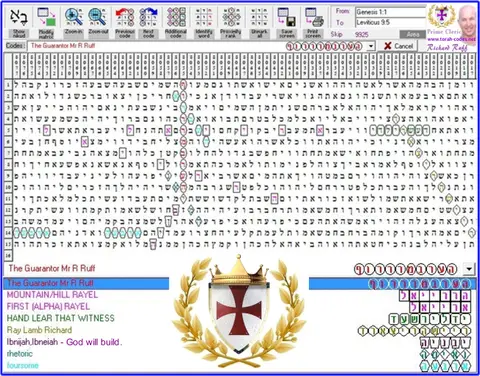The height and width of the screenshot is (376, 480).
Task: Run the Proximity rank tool
Action: point(231,22)
